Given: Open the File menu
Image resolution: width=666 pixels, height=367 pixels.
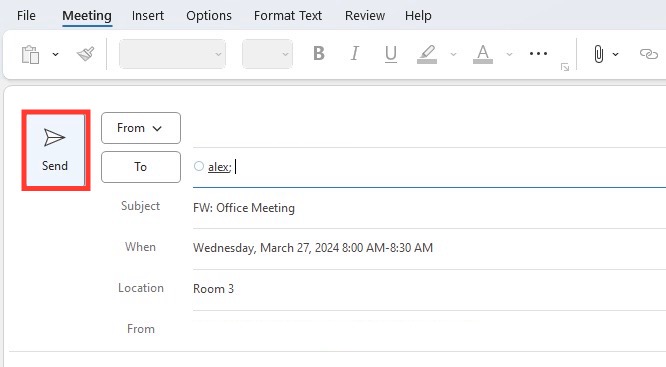Looking at the screenshot, I should pyautogui.click(x=26, y=16).
